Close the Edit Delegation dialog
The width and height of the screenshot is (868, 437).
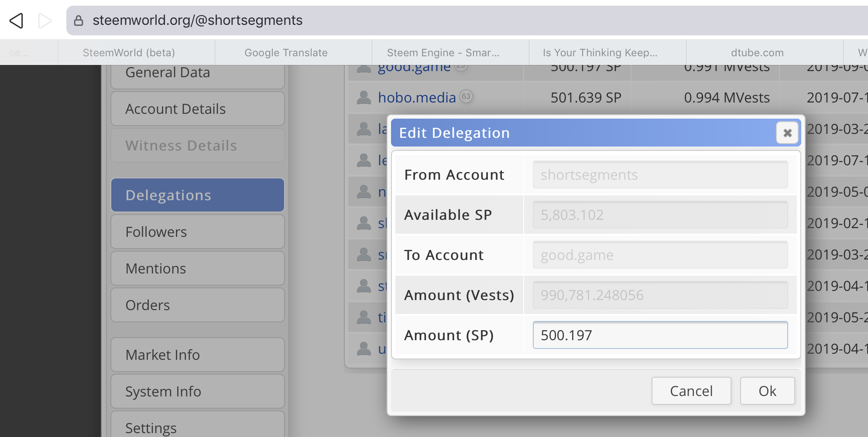787,133
